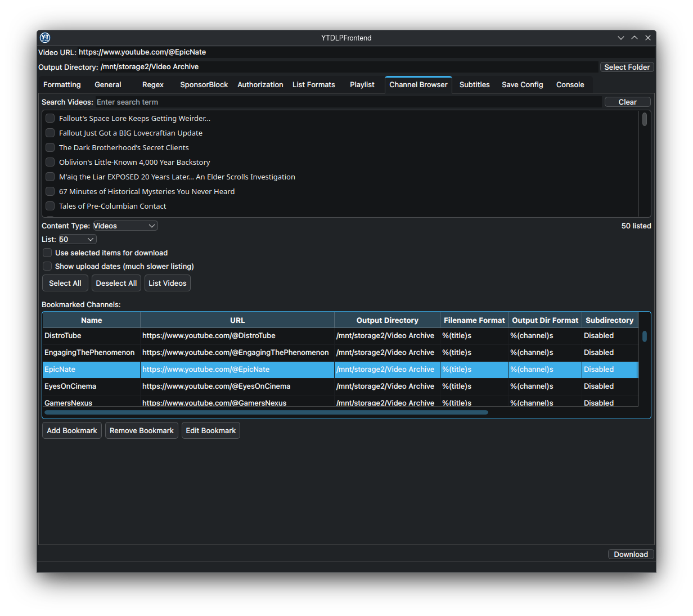Open the Content Type dropdown

pyautogui.click(x=125, y=226)
